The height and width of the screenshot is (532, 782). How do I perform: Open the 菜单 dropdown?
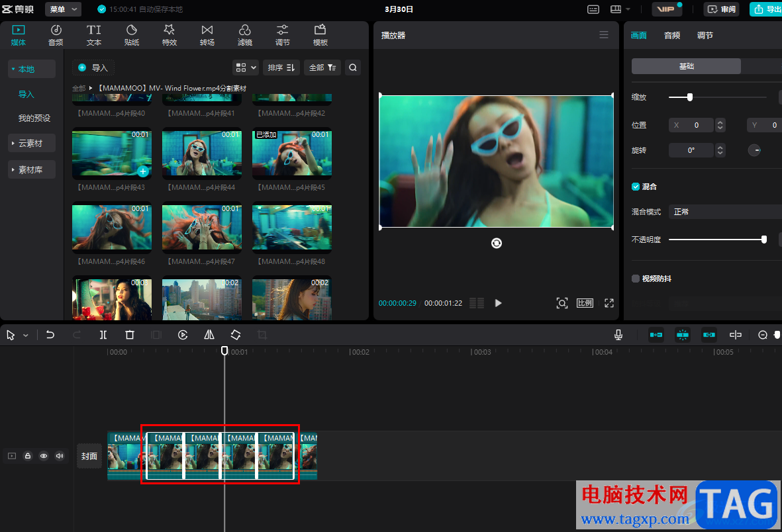tap(64, 9)
